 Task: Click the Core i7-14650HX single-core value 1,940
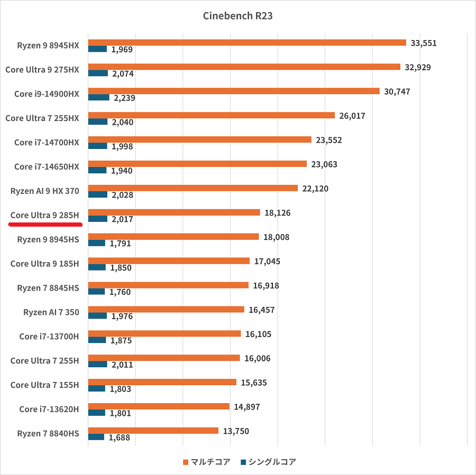(122, 171)
